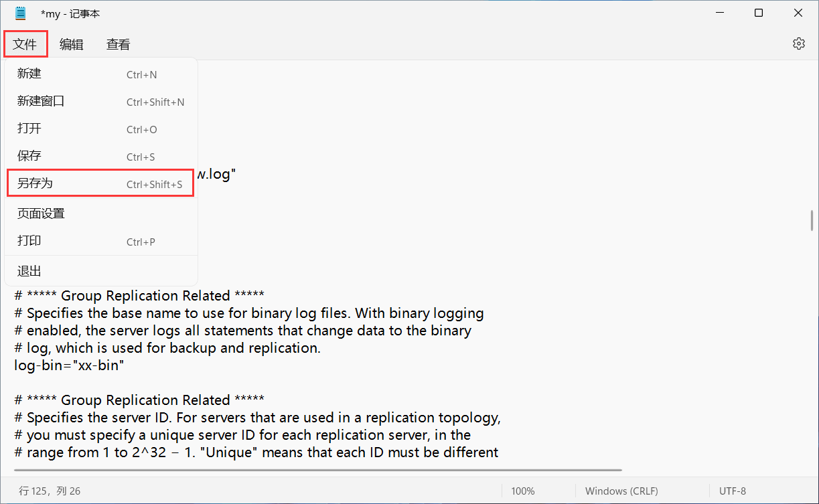Open the 查看 menu
Image resolution: width=819 pixels, height=504 pixels.
118,44
